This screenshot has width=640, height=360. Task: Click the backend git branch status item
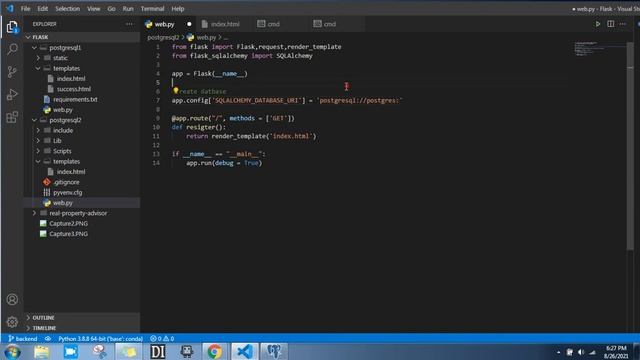[23, 339]
